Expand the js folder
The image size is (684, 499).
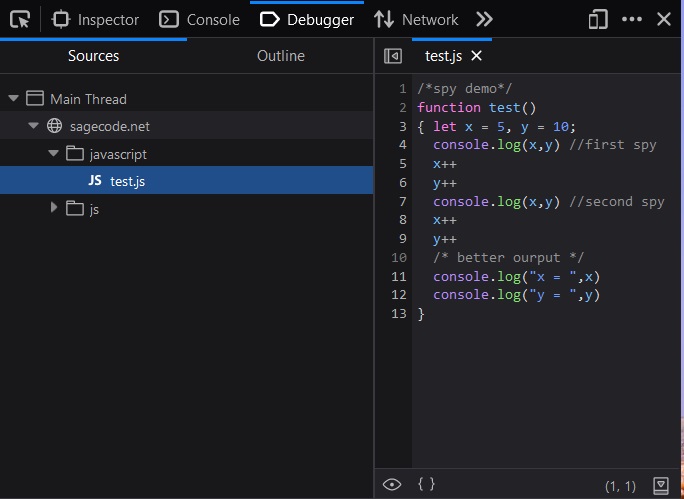54,208
